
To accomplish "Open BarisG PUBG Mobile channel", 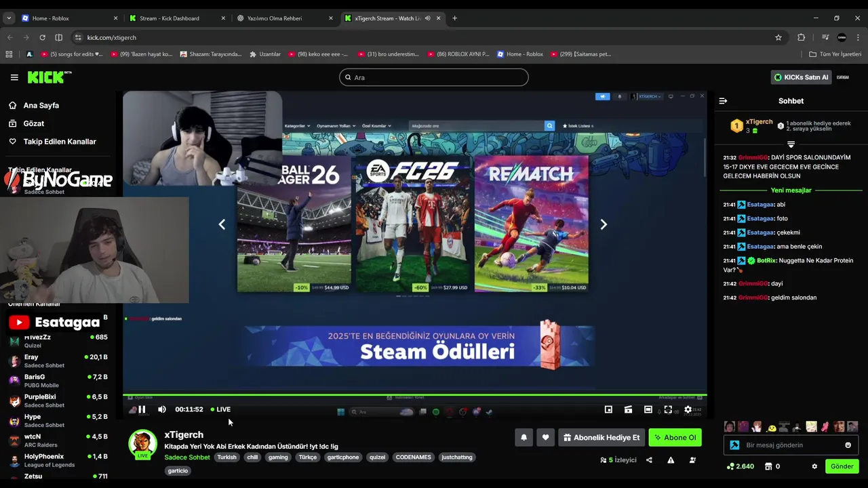I will pos(58,381).
